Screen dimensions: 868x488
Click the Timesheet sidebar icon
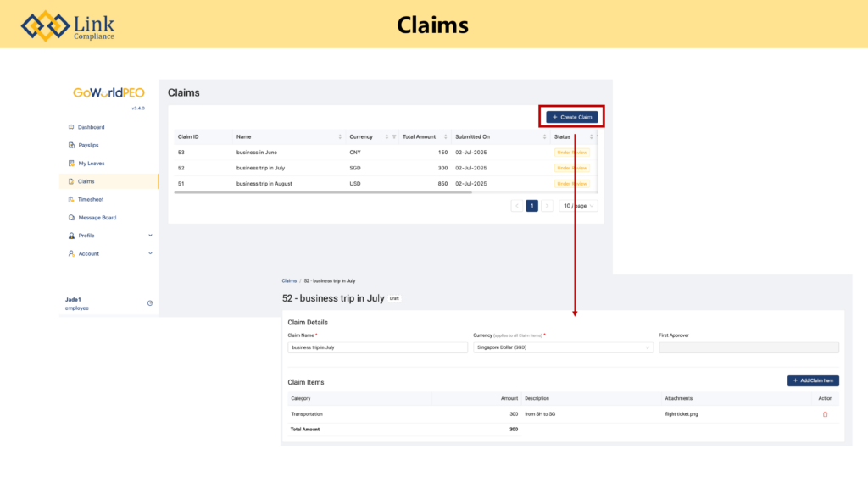[x=71, y=200]
